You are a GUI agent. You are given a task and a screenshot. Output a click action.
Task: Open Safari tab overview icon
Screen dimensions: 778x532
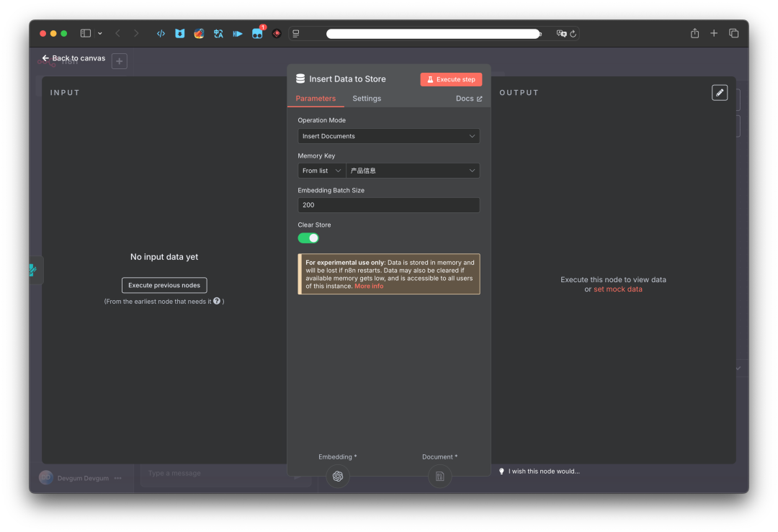click(x=733, y=33)
